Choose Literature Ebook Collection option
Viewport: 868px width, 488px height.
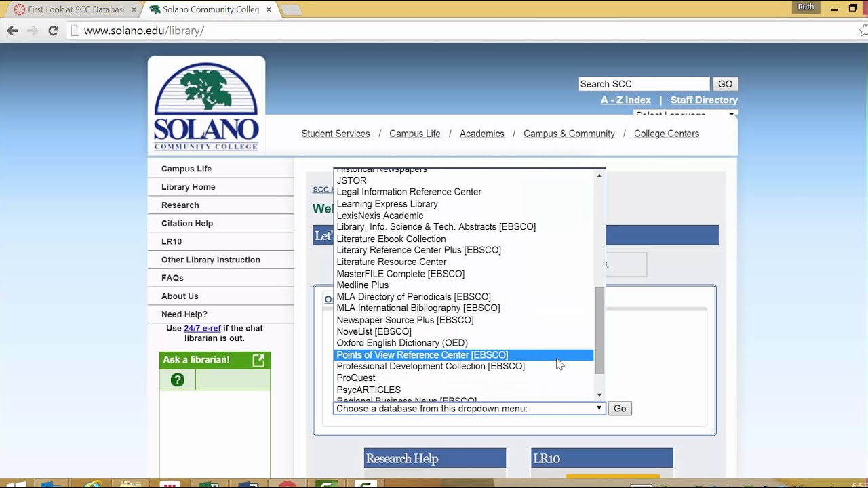[464, 239]
